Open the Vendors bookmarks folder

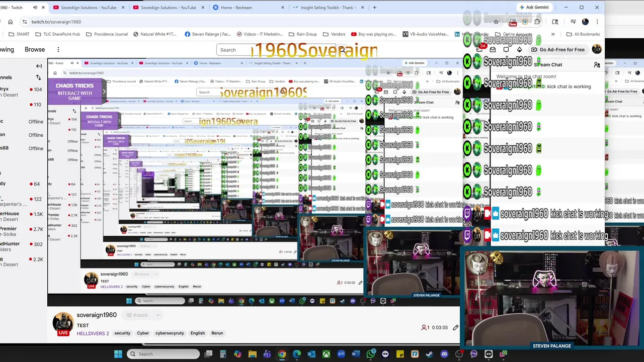(x=334, y=34)
